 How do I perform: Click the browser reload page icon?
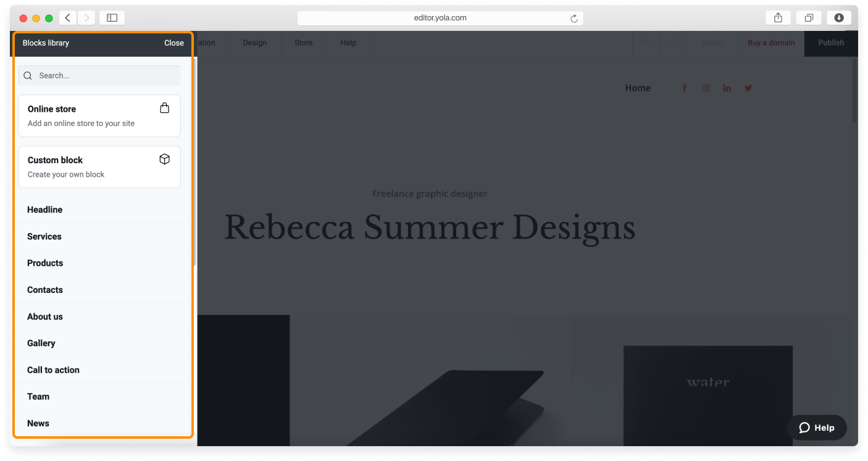coord(574,19)
